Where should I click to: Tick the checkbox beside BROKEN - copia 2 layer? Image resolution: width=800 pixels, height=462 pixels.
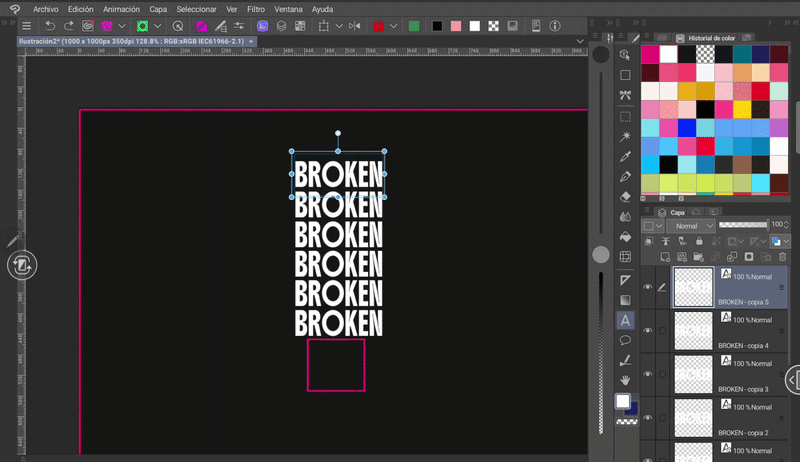point(663,416)
